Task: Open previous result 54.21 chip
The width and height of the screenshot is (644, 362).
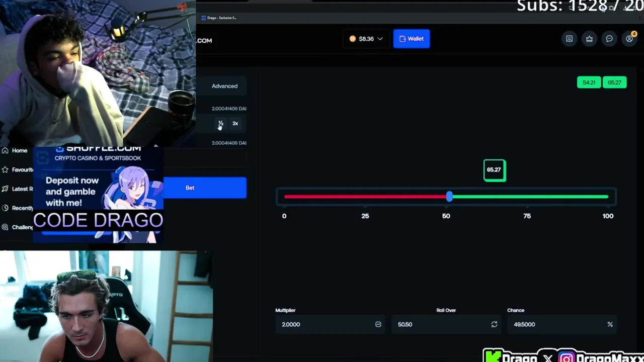Action: (589, 82)
